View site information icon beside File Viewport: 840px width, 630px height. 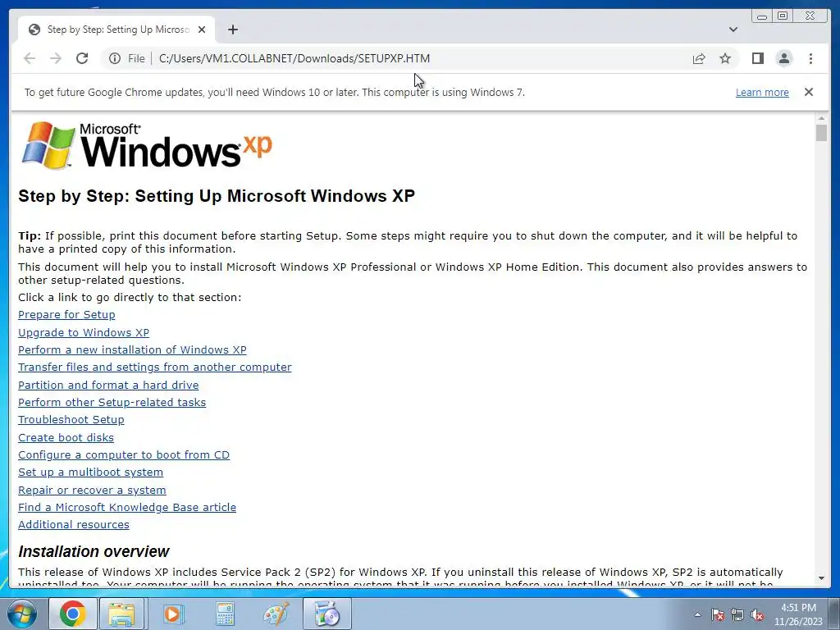point(115,58)
